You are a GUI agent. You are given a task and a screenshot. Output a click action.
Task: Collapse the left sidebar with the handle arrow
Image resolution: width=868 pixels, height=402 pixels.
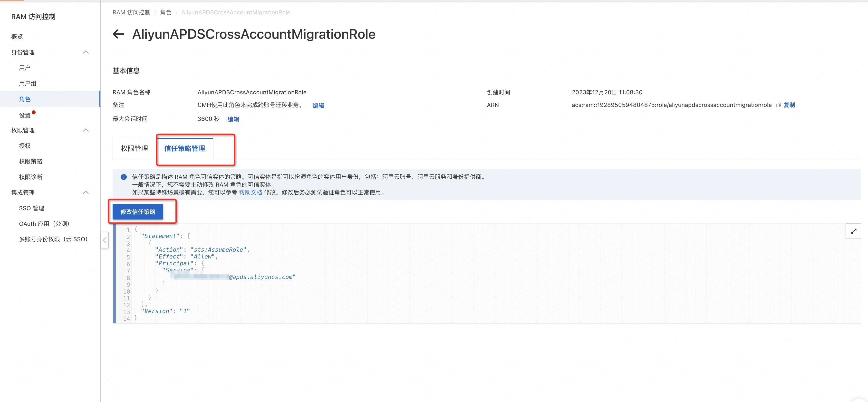coord(105,240)
